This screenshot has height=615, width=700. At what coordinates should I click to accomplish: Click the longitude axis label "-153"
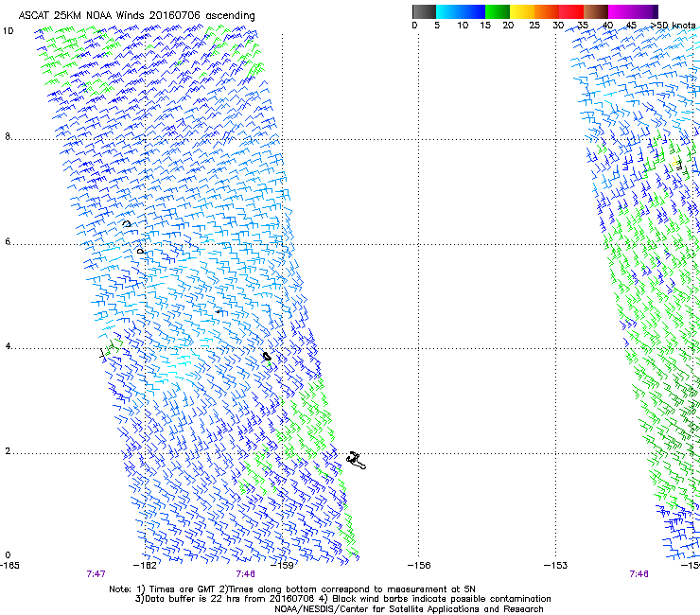click(x=556, y=566)
